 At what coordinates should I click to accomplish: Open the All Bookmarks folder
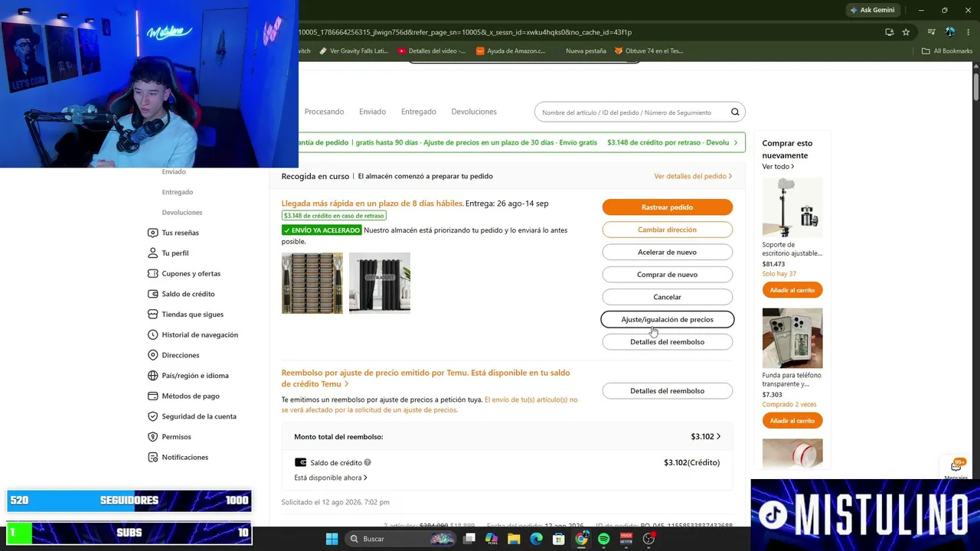click(x=947, y=51)
